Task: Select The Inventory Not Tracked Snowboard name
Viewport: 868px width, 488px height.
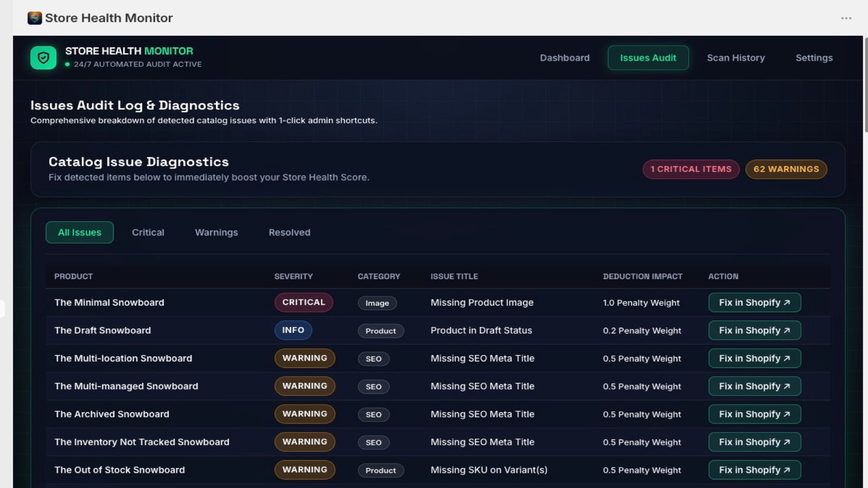Action: [142, 442]
